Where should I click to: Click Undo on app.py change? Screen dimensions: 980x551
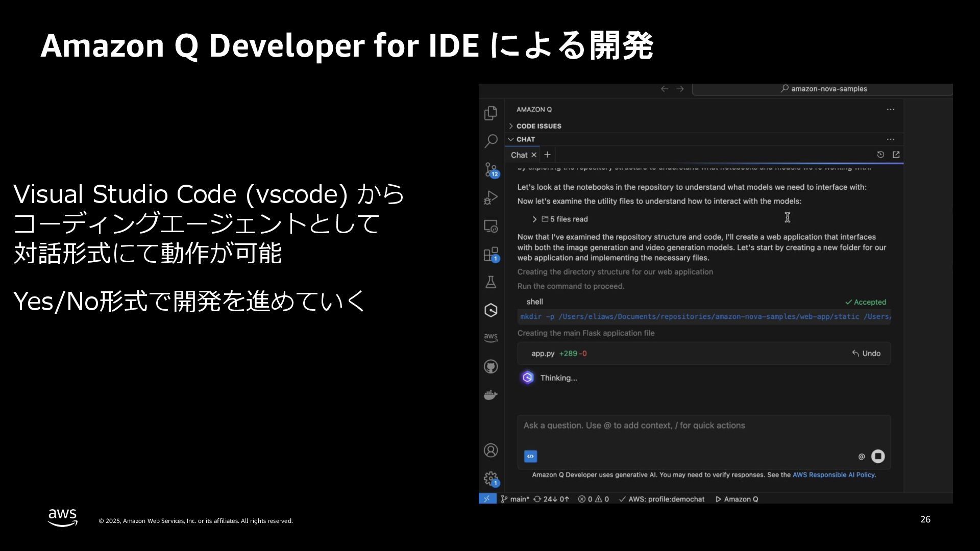click(866, 354)
